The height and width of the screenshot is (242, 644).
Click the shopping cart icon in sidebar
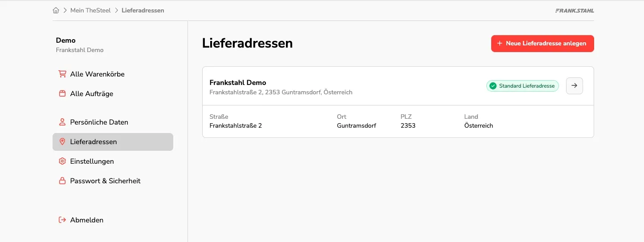[62, 74]
